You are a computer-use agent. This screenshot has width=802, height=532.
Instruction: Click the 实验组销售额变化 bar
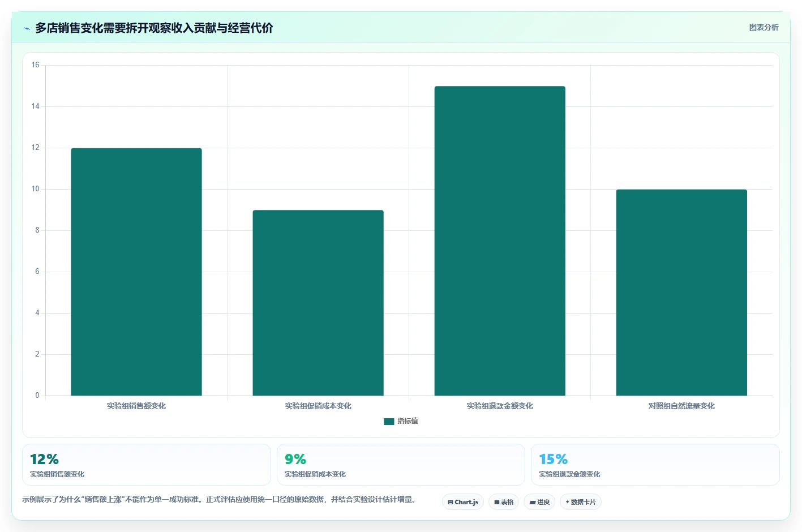[x=136, y=272]
